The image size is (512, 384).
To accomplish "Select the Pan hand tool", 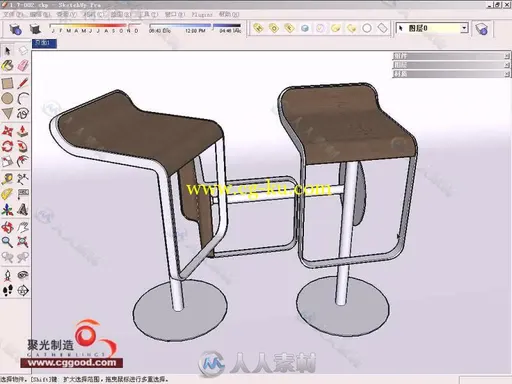I will click(x=23, y=227).
